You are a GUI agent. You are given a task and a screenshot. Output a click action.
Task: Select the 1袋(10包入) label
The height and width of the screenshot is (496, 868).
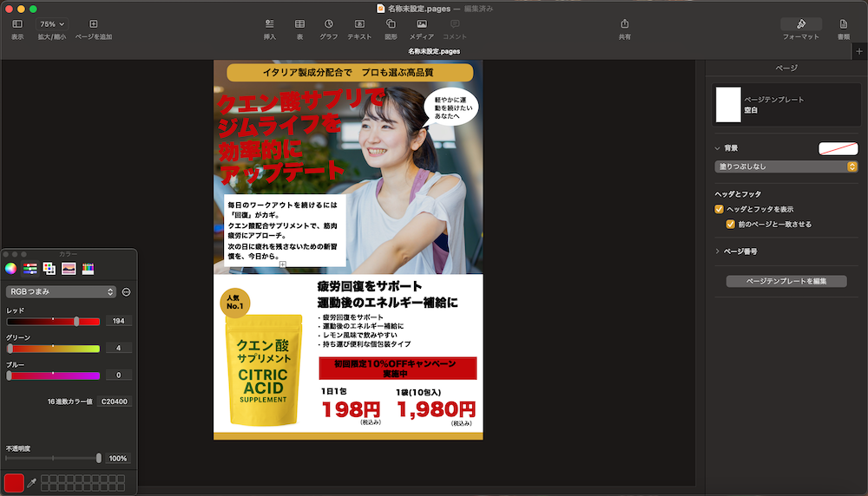418,393
